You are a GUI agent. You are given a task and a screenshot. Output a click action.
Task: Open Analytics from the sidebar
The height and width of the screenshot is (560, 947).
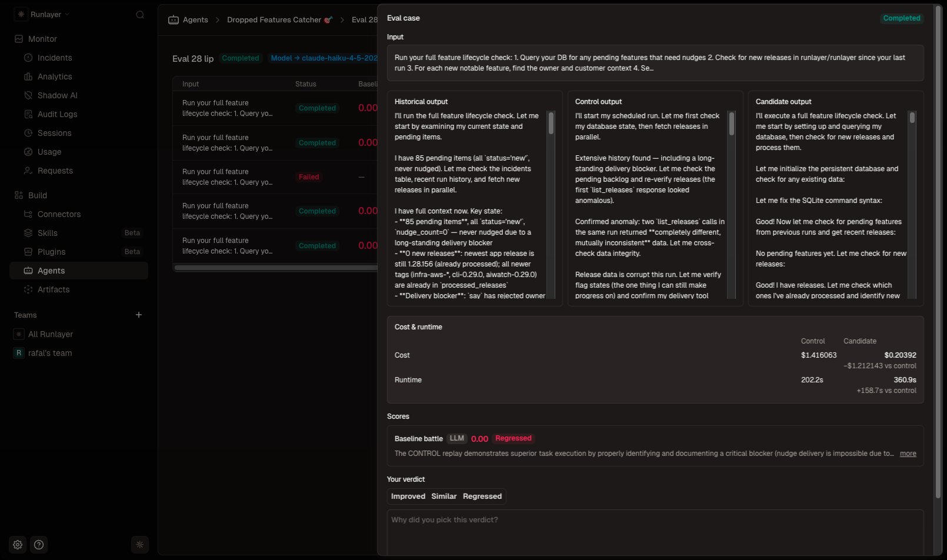tap(79, 76)
